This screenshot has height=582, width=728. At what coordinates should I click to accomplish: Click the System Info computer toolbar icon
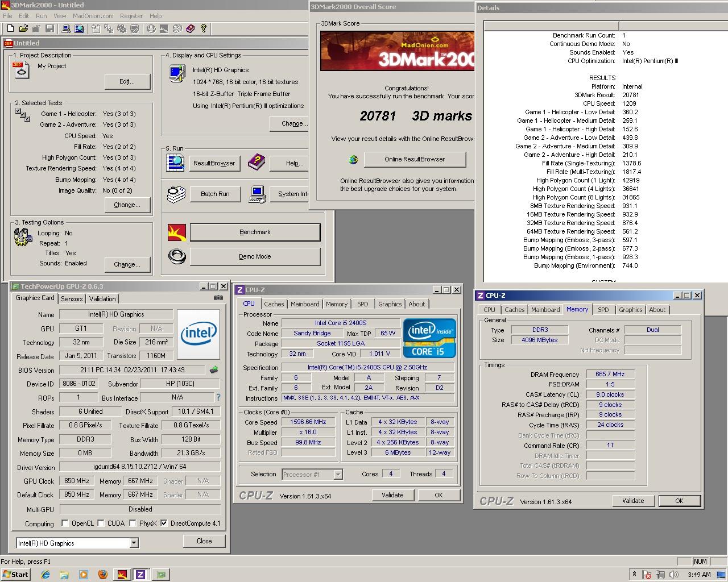pyautogui.click(x=66, y=28)
